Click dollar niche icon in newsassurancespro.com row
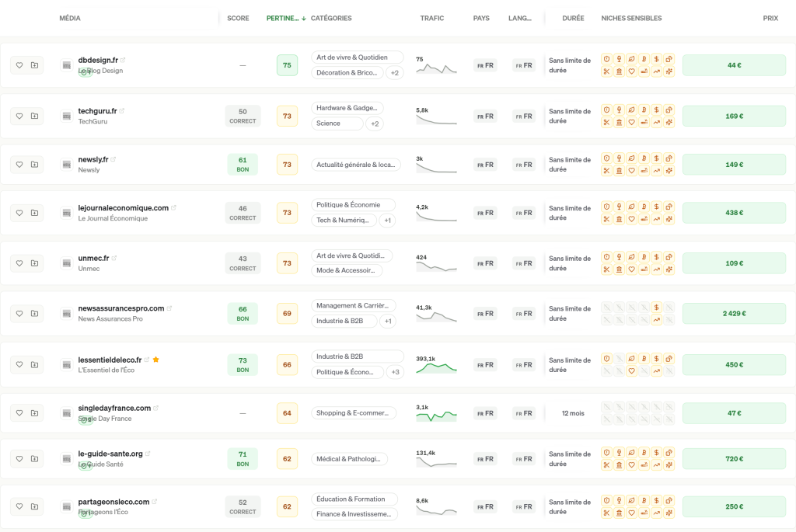Viewport: 796px width, 532px height. 656,308
